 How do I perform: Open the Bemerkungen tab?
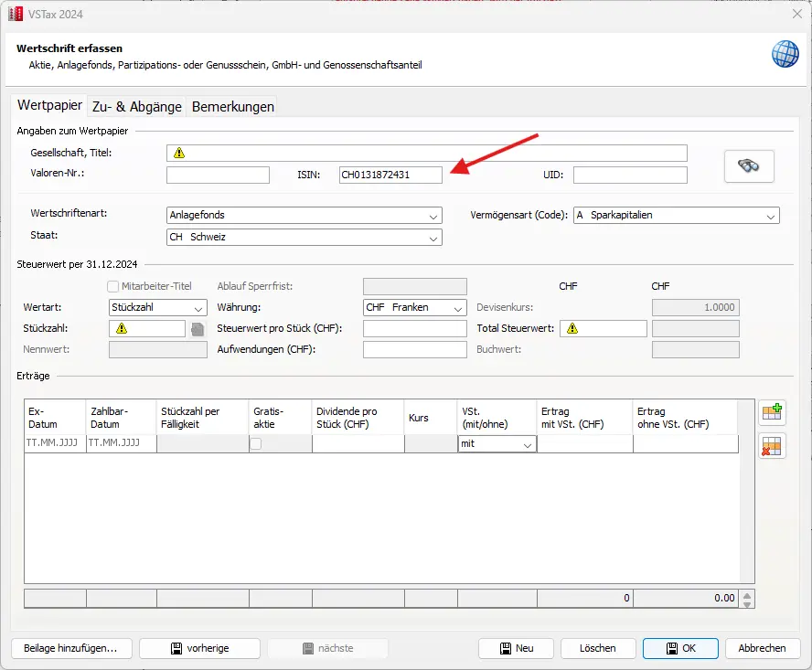(232, 106)
